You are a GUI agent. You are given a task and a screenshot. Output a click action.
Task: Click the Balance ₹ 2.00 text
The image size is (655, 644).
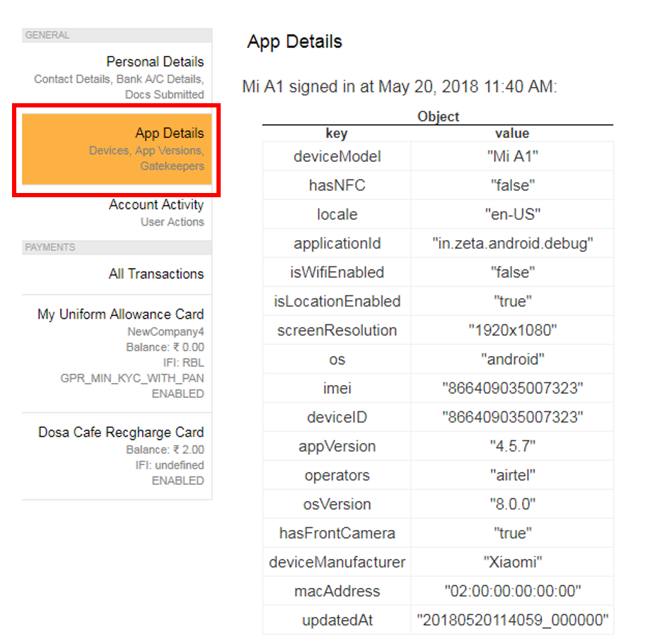165,450
